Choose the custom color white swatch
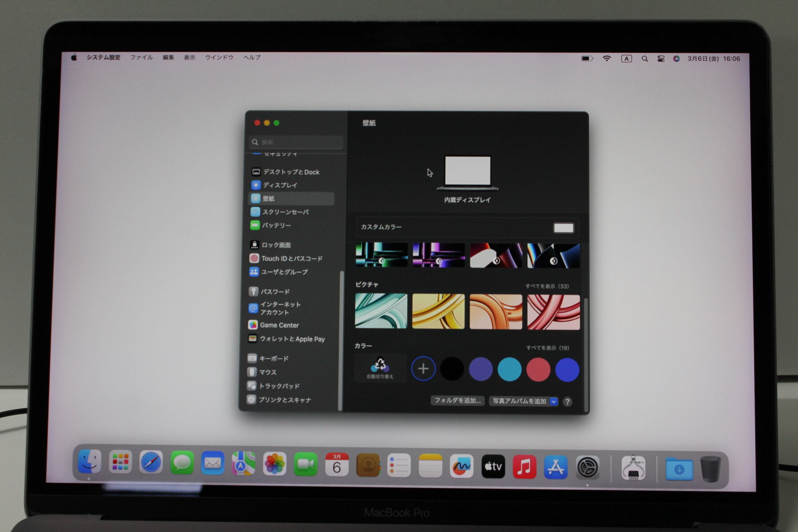798x532 pixels. 563,228
